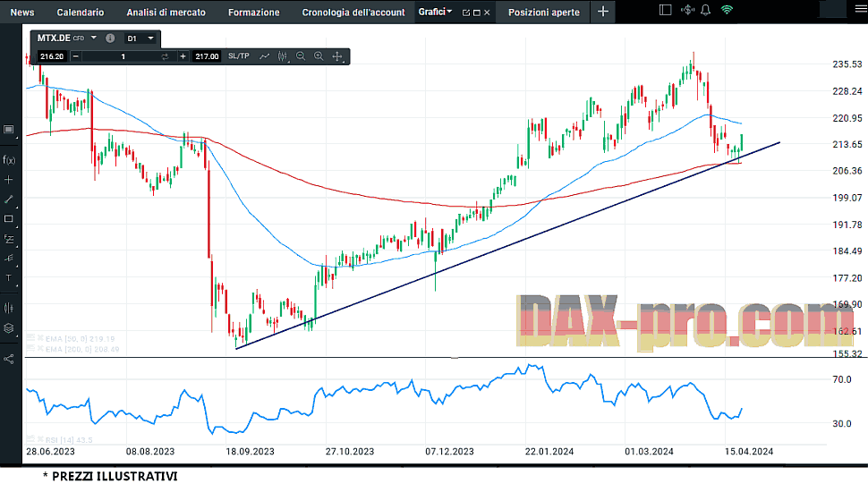Select the plus crosshair tool in sidebar

point(8,180)
